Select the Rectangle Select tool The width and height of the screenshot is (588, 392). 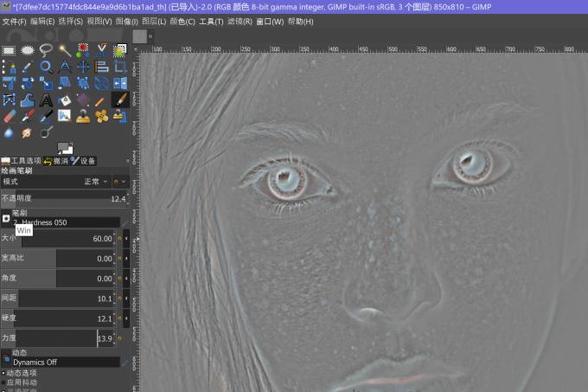(x=9, y=50)
